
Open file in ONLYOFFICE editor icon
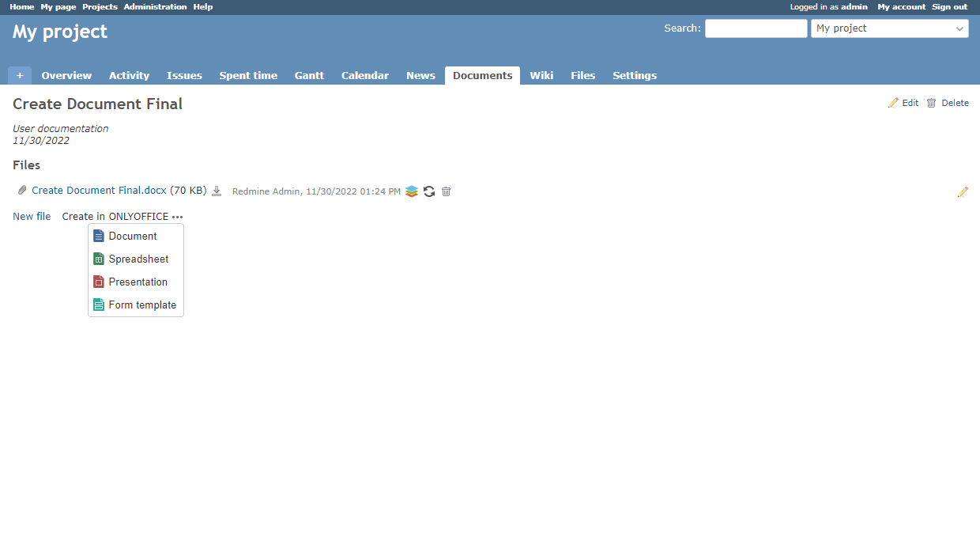coord(411,191)
